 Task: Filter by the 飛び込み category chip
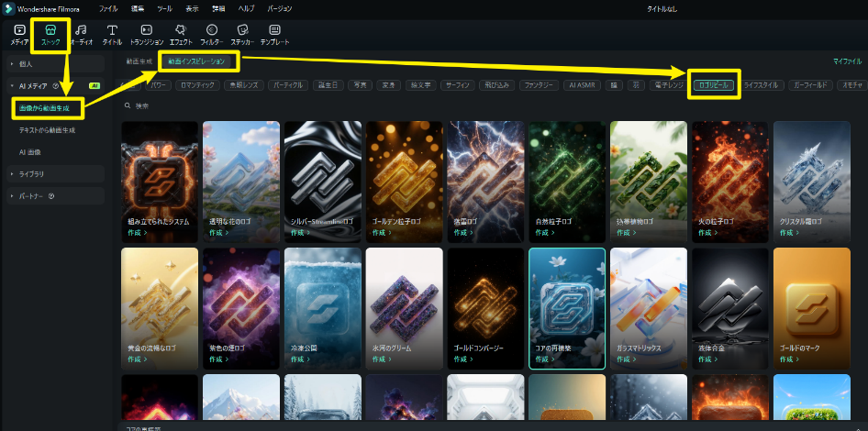tap(497, 85)
